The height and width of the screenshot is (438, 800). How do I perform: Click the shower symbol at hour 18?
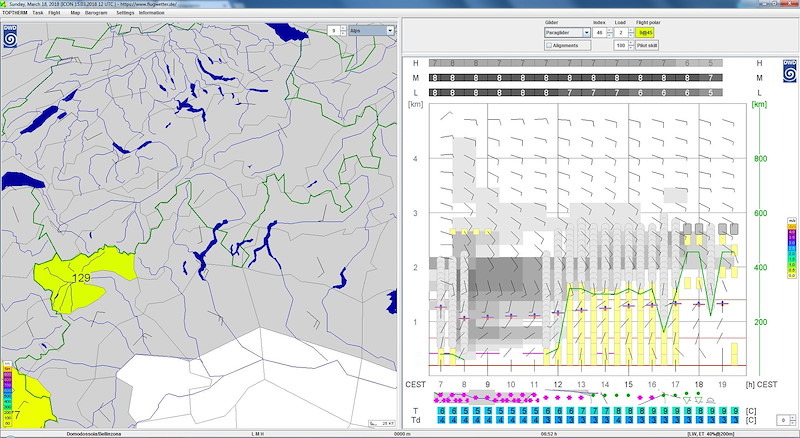[698, 400]
